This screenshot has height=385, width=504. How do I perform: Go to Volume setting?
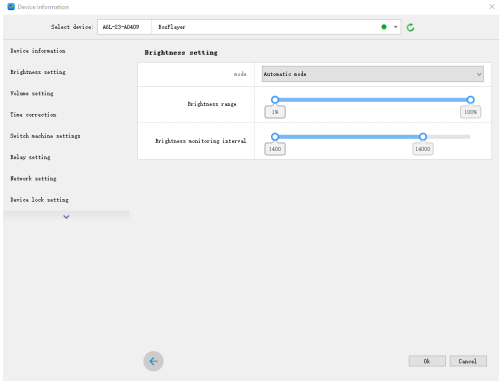32,93
